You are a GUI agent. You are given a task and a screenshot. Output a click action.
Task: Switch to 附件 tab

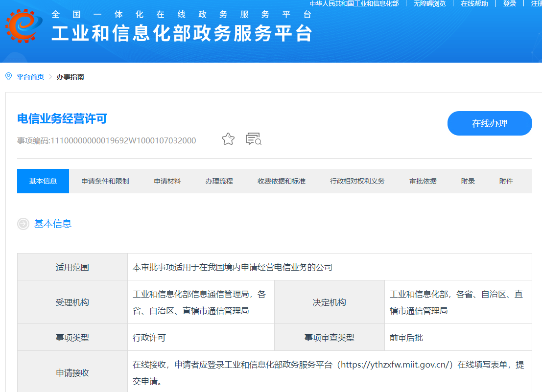coord(506,181)
